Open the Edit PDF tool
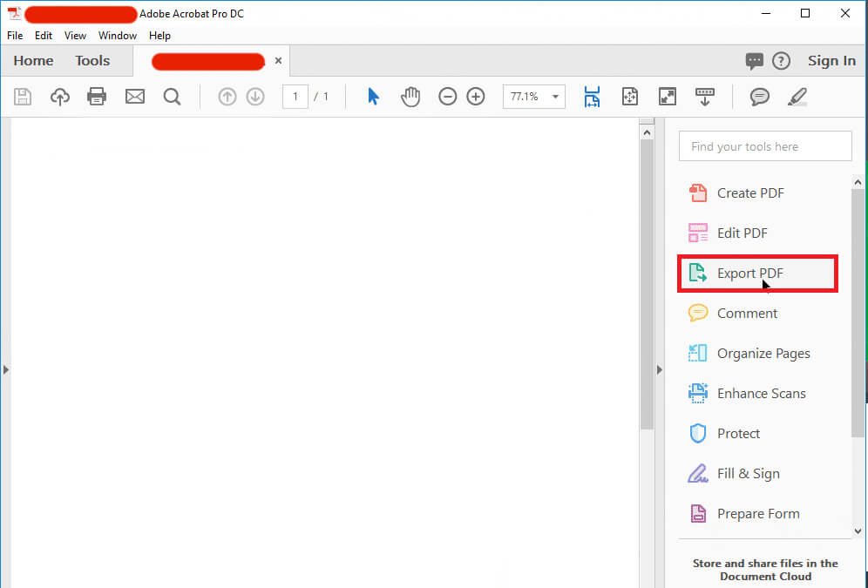This screenshot has height=588, width=868. click(728, 233)
